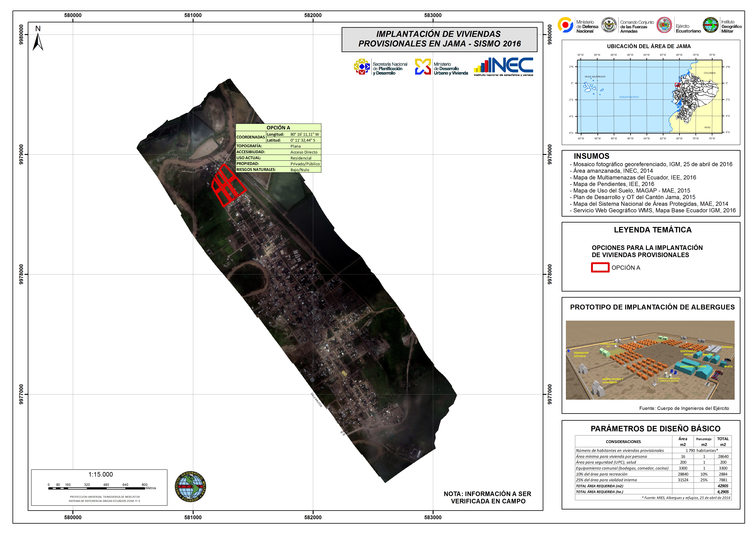Click the red Opción A legend swatch
The height and width of the screenshot is (534, 756).
click(x=600, y=267)
